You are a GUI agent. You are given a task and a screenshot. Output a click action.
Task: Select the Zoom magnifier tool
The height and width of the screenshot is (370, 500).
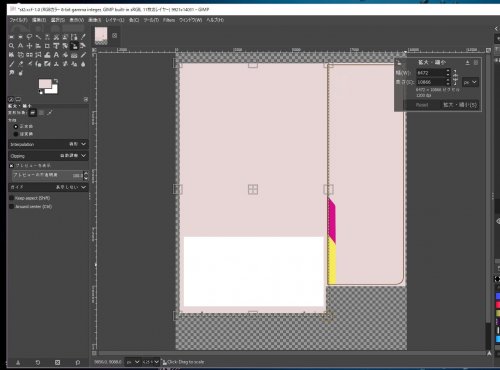[x=11, y=46]
